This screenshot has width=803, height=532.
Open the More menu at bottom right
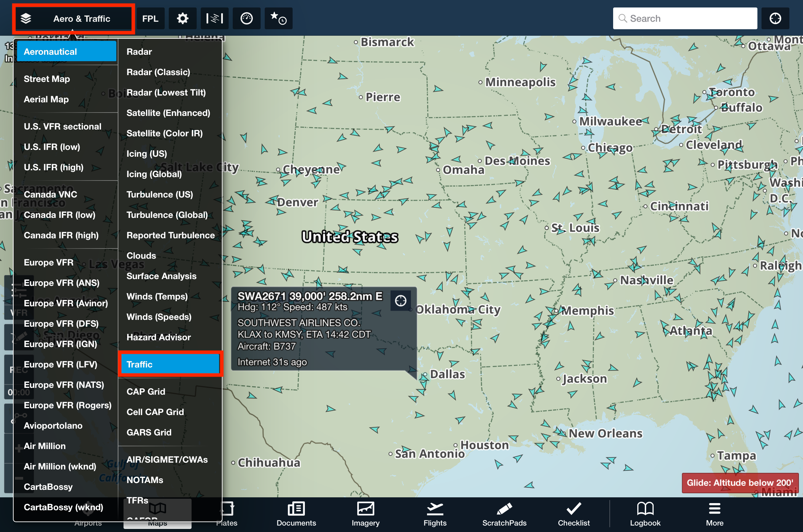click(x=715, y=513)
